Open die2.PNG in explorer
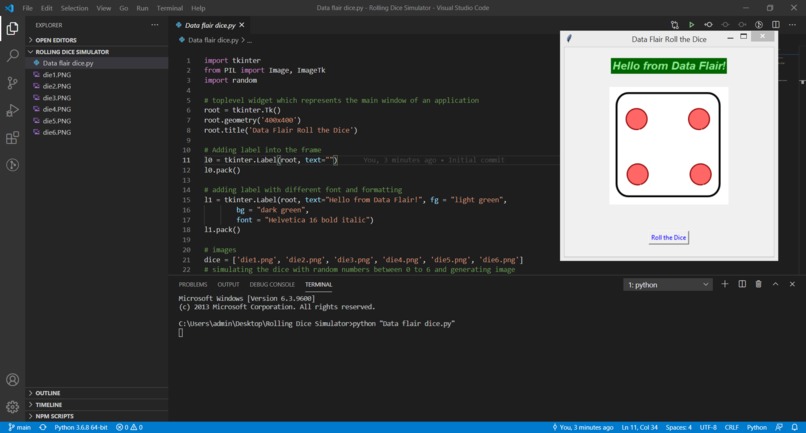Screen dimensions: 806x433 click(x=97, y=86)
